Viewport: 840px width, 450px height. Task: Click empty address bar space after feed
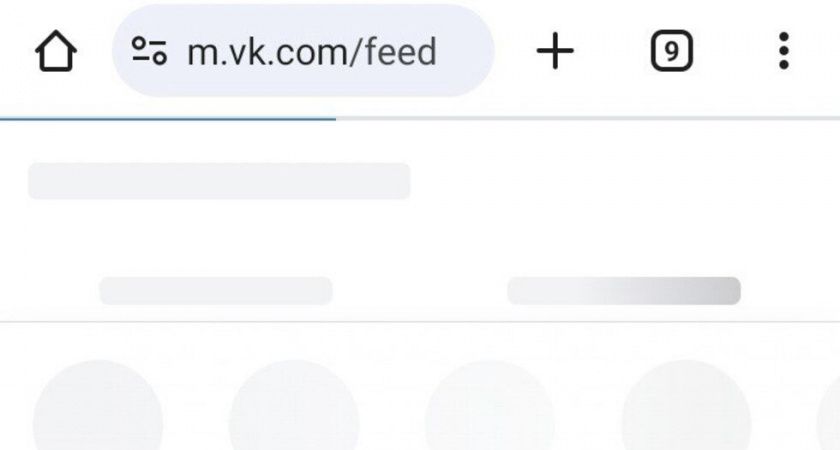coord(463,51)
